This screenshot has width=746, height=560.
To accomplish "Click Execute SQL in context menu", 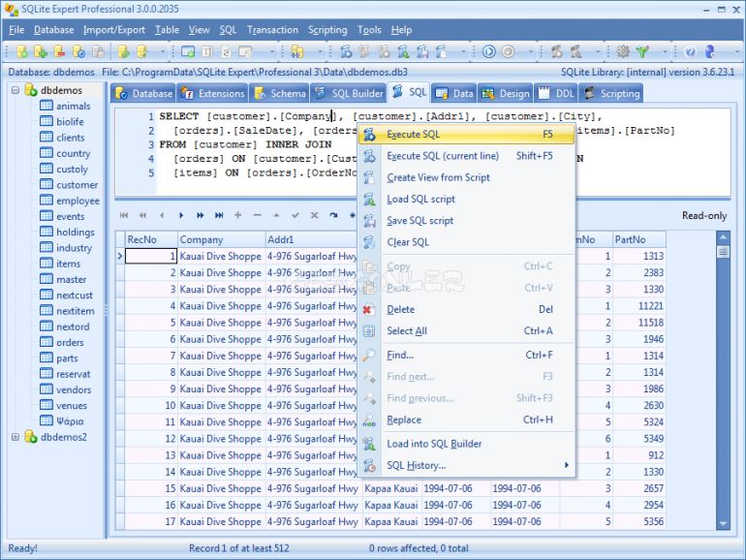I will coord(466,135).
